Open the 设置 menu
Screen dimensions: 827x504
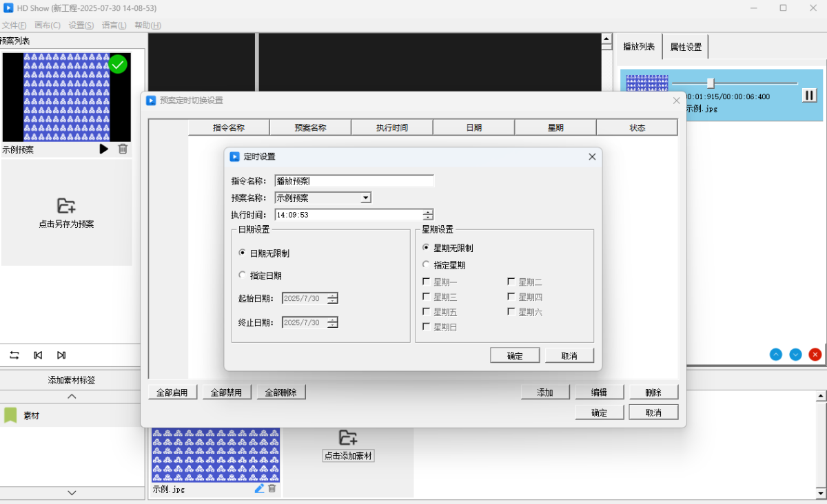[81, 25]
